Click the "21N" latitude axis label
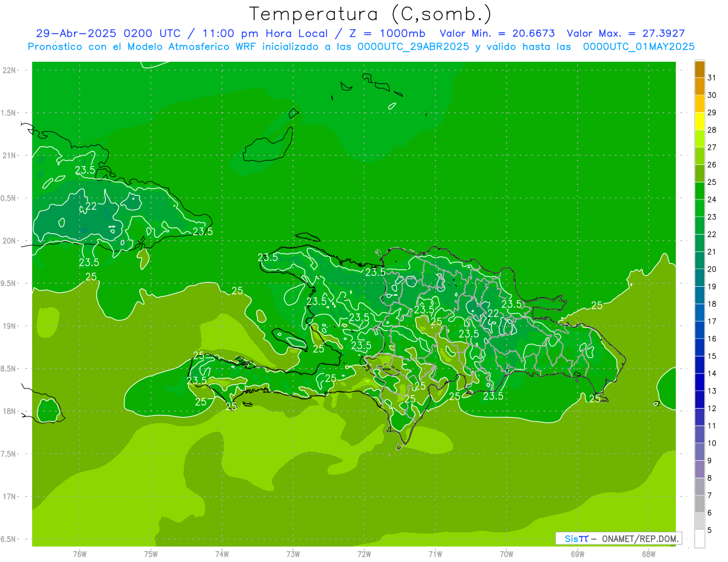Screen dimensions: 728x562 (9, 155)
